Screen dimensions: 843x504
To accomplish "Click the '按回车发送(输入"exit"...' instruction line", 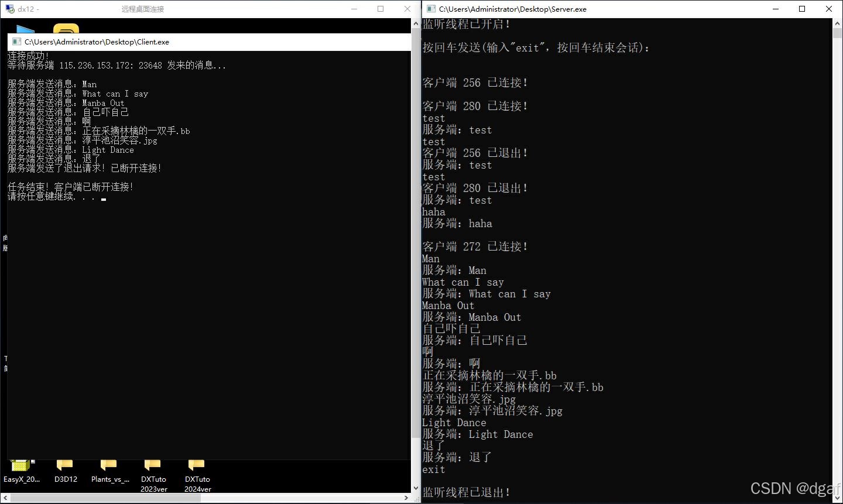I will point(536,47).
